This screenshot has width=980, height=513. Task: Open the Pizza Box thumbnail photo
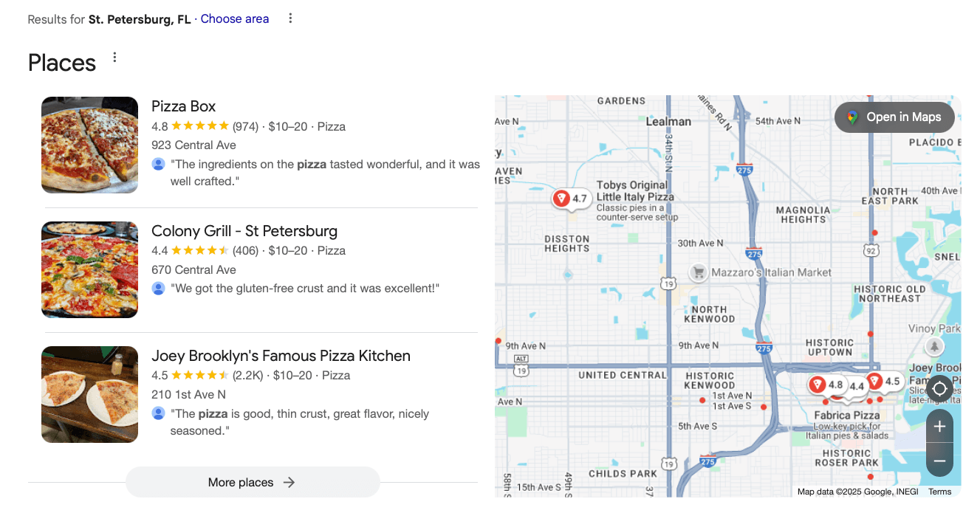point(89,145)
